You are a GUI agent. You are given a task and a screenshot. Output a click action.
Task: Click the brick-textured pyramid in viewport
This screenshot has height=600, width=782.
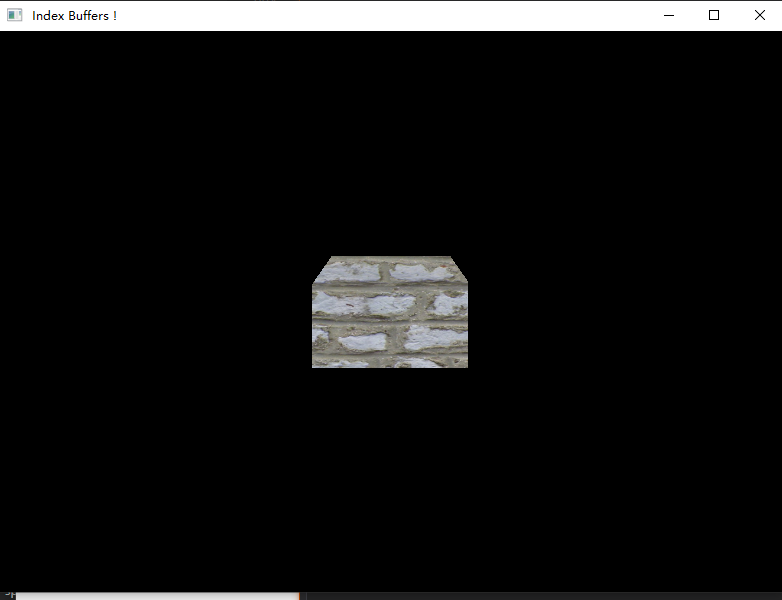(x=390, y=312)
